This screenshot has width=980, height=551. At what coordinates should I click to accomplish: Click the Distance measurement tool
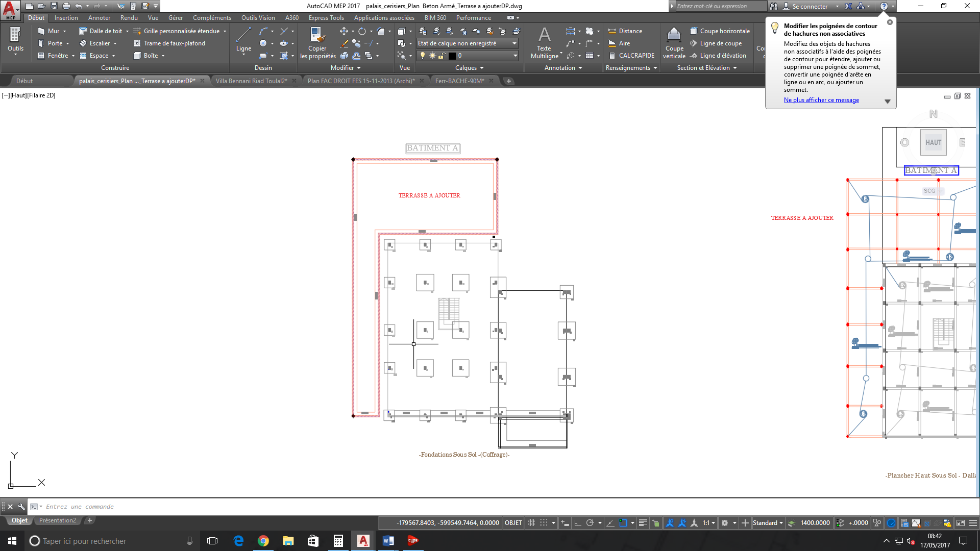(625, 31)
